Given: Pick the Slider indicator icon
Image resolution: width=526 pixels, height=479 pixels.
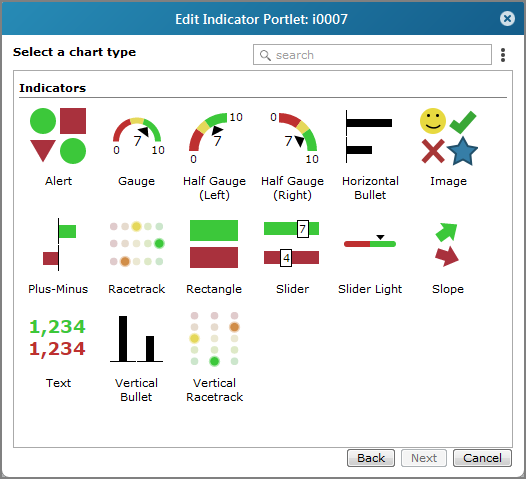Looking at the screenshot, I should (x=292, y=243).
